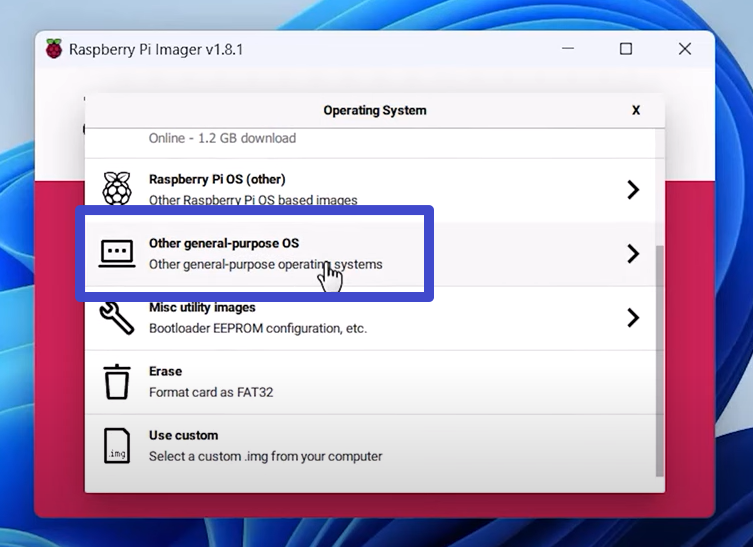Click 'Other Raspberry Pi OS based images' description
Viewport: 753px width, 547px height.
tap(253, 200)
